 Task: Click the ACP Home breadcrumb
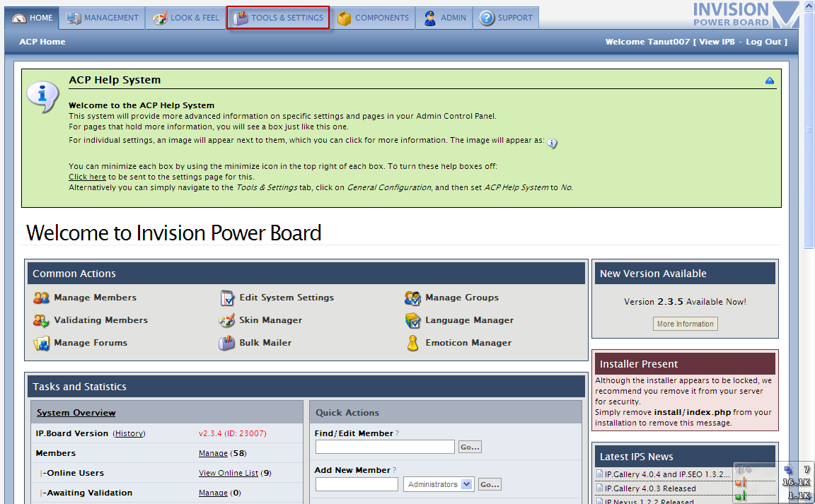[x=42, y=42]
